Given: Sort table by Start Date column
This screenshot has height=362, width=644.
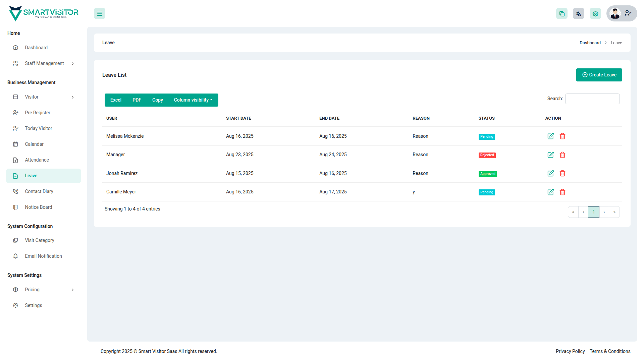Looking at the screenshot, I should [238, 118].
